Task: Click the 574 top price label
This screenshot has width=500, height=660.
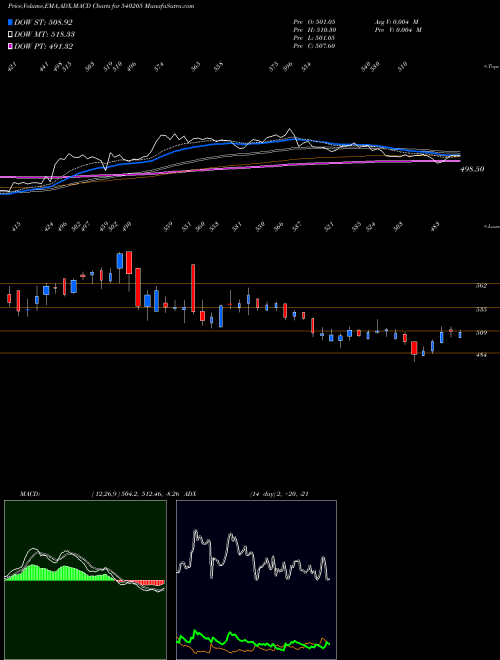Action: (159, 67)
